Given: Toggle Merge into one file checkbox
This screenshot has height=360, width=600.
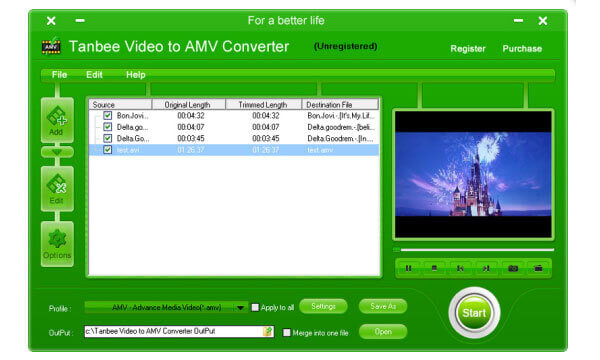Looking at the screenshot, I should click(287, 332).
